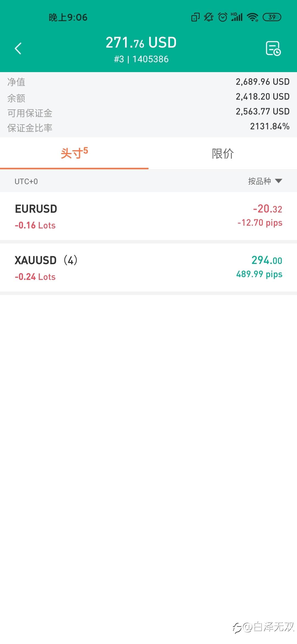Open the order history icon
297x644 pixels.
pyautogui.click(x=273, y=49)
